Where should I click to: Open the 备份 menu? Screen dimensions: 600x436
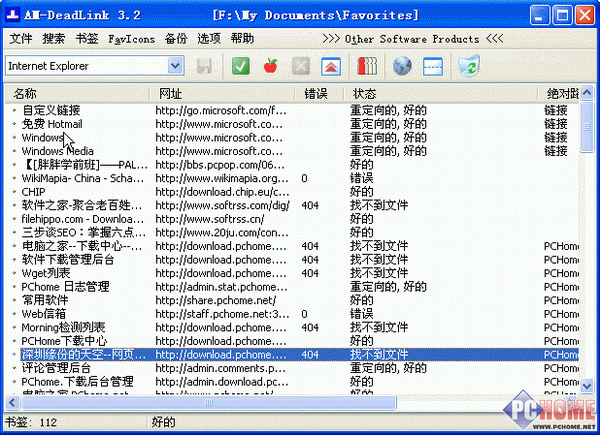tap(176, 39)
